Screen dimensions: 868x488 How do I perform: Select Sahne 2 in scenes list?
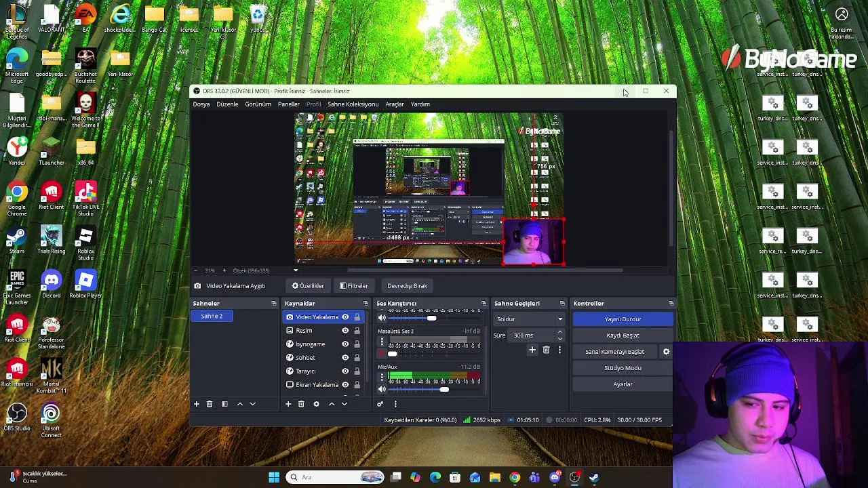(212, 317)
